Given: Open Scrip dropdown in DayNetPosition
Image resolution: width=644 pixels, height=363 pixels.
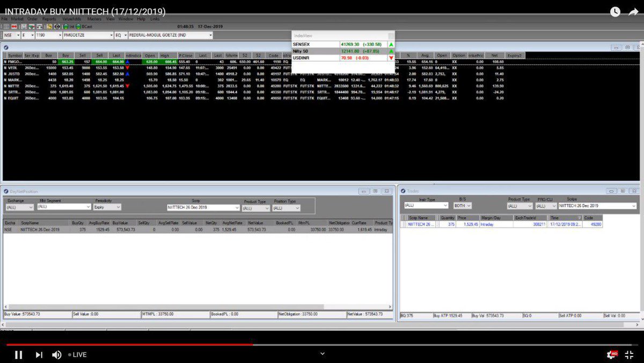Looking at the screenshot, I should pyautogui.click(x=203, y=207).
